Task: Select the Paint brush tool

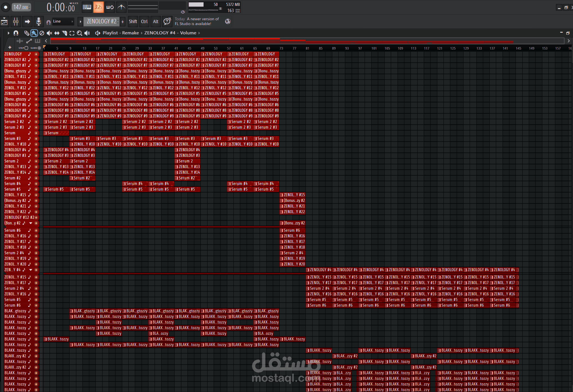Action: (34, 33)
